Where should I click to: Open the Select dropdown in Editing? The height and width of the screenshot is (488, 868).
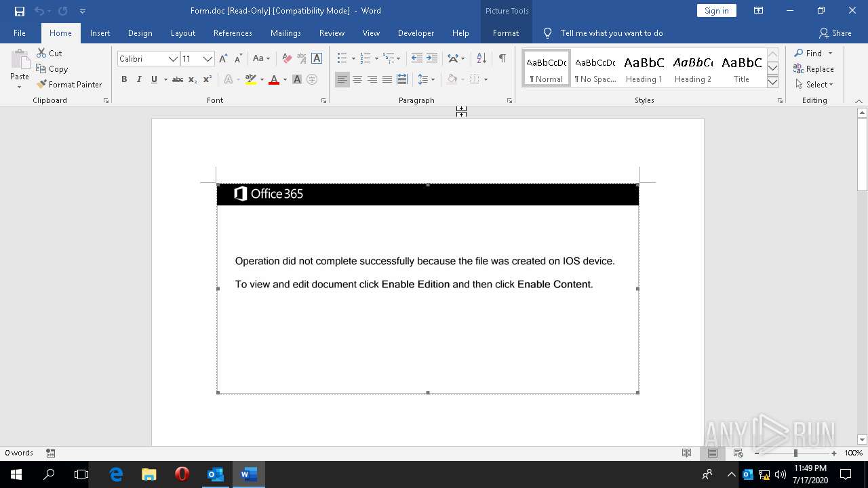814,85
